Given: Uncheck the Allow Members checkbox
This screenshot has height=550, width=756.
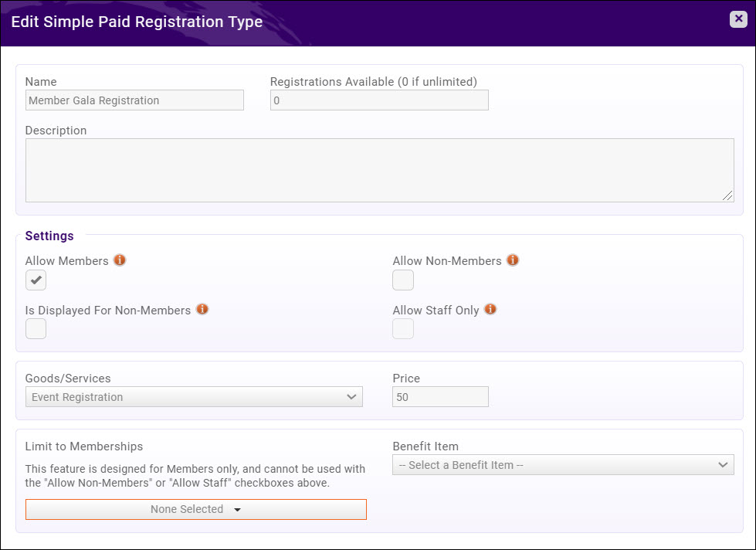Looking at the screenshot, I should (x=36, y=280).
